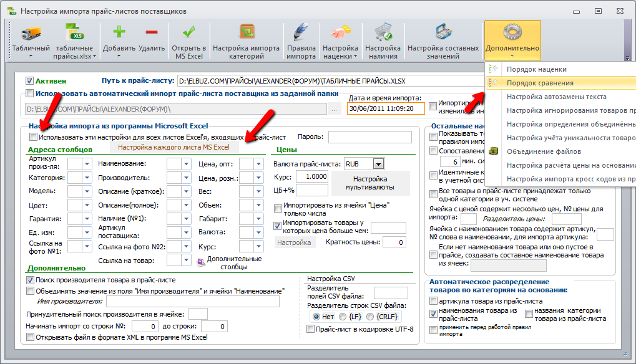This screenshot has height=364, width=636.
Task: Select the Нет CSV line separator radio
Action: pos(316,317)
